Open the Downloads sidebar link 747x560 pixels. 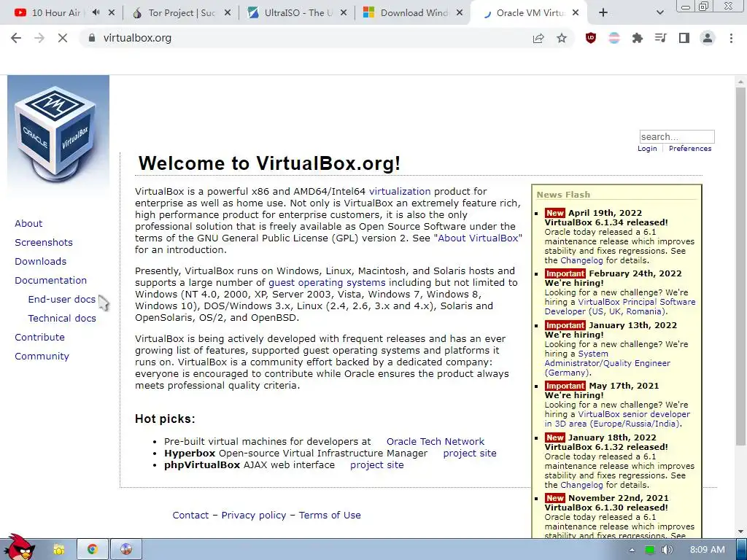click(x=41, y=262)
